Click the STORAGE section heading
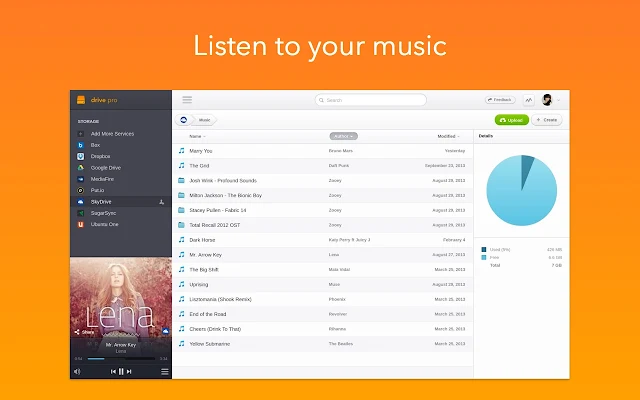This screenshot has width=640, height=400. click(88, 122)
